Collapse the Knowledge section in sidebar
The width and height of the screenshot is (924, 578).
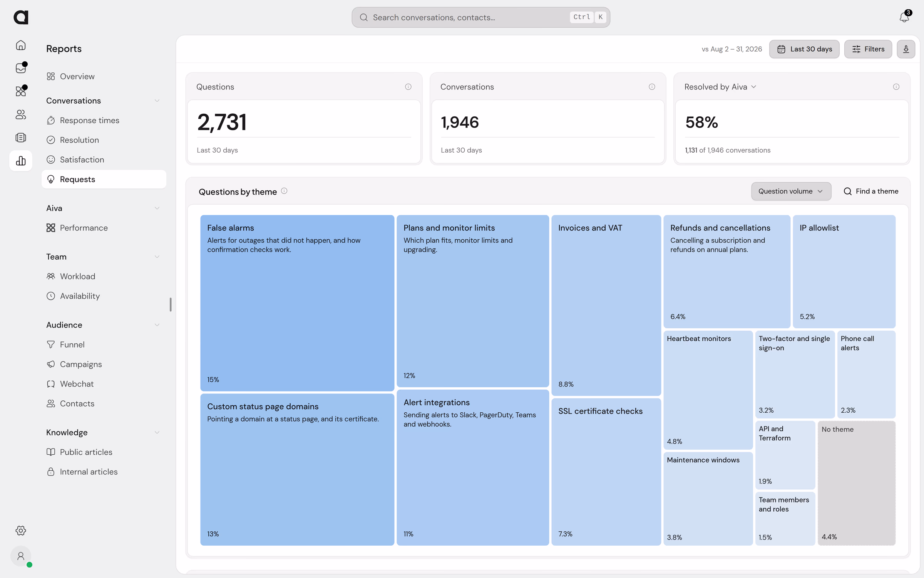[x=157, y=432]
